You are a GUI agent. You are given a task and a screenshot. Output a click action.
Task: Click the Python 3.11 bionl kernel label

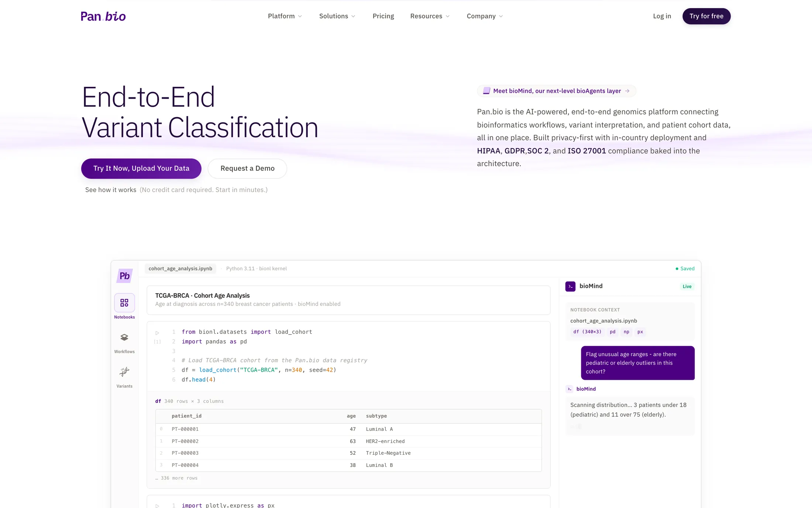click(257, 269)
